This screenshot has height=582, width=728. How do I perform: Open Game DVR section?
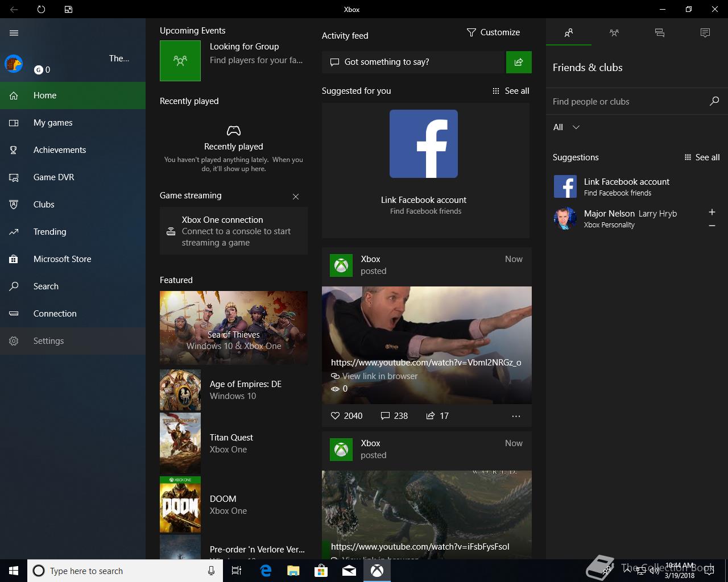73,177
